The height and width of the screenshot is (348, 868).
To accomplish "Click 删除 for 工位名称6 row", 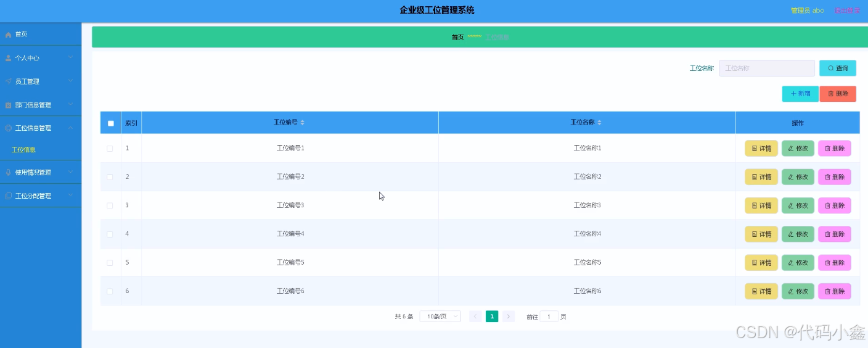I will pyautogui.click(x=835, y=291).
